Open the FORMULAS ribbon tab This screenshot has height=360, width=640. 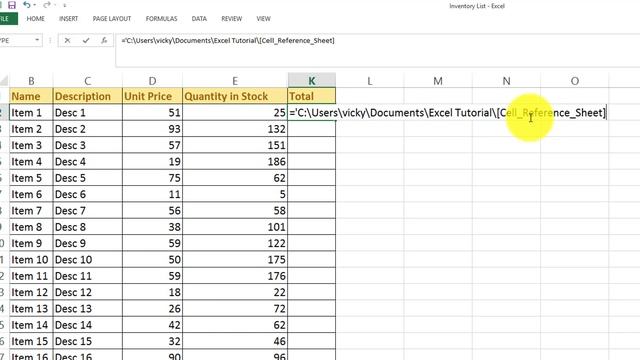pyautogui.click(x=161, y=19)
